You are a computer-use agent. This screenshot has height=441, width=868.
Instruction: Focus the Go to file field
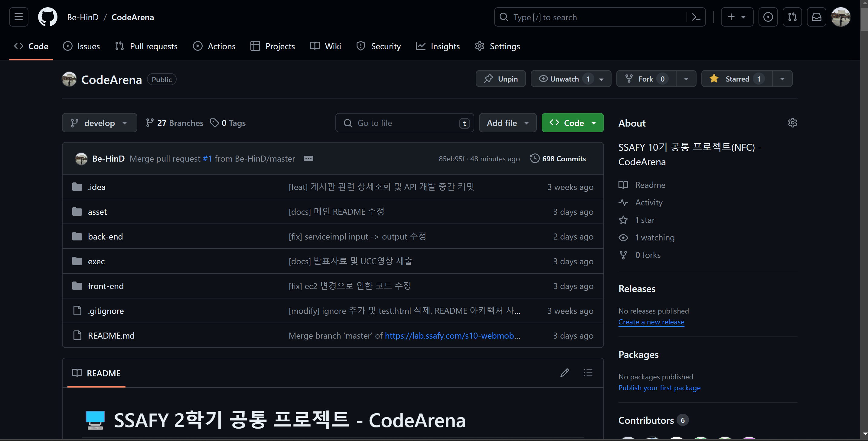[x=404, y=123]
